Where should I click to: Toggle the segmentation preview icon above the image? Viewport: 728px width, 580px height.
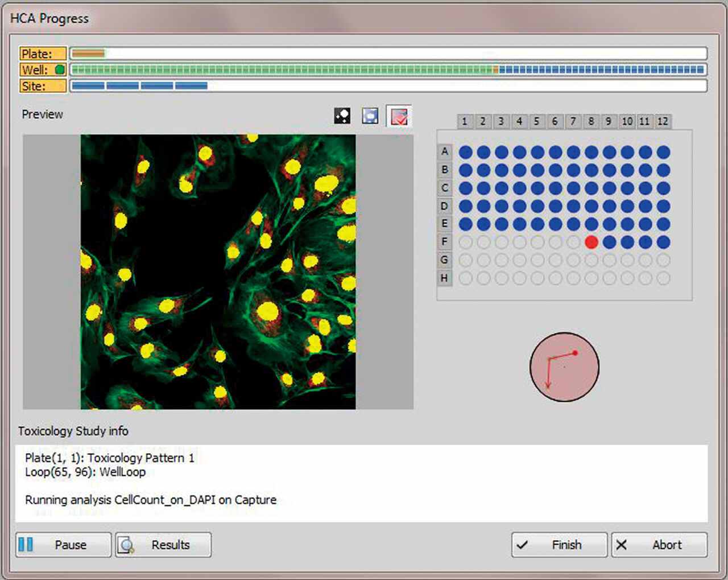click(341, 116)
